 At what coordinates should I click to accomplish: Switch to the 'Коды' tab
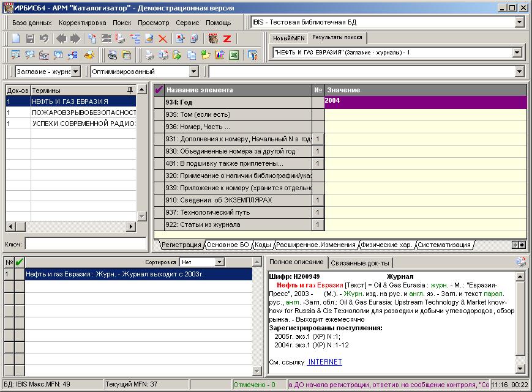[x=263, y=245]
